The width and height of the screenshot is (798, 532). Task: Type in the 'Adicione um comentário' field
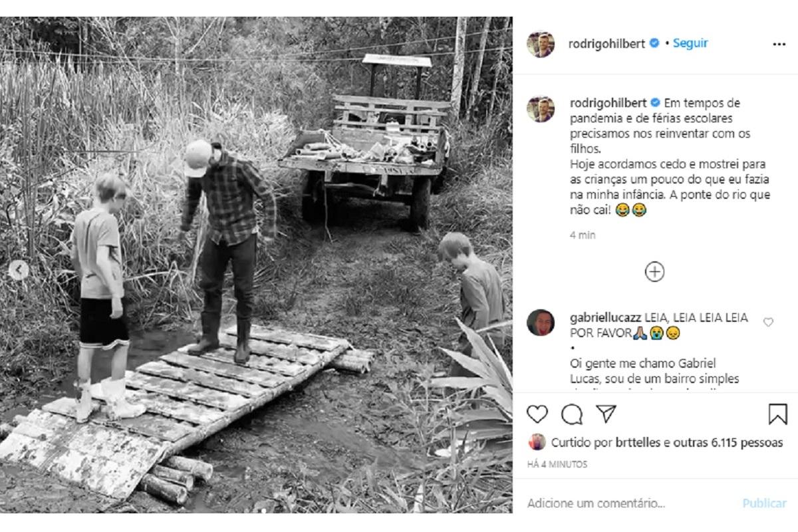(625, 503)
